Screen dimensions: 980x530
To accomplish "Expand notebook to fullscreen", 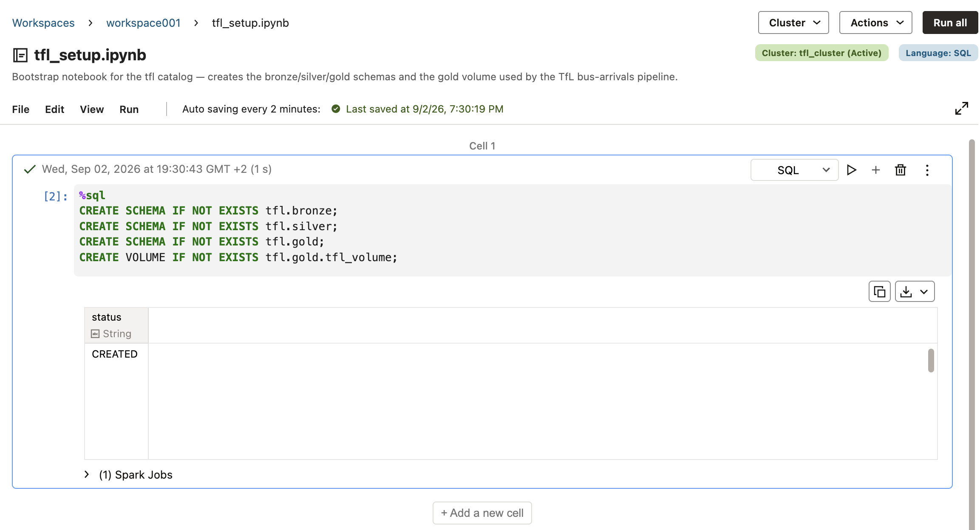I will click(961, 108).
